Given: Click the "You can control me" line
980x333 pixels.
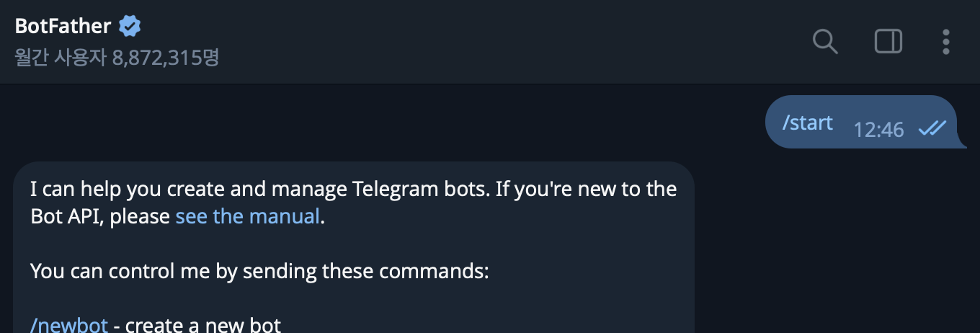Looking at the screenshot, I should [260, 272].
